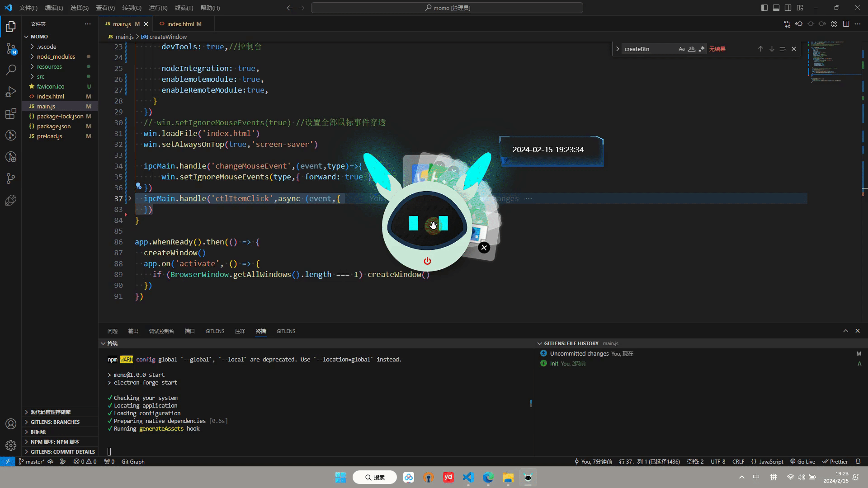Click Prettier status bar item
Viewport: 868px width, 488px height.
click(x=835, y=462)
